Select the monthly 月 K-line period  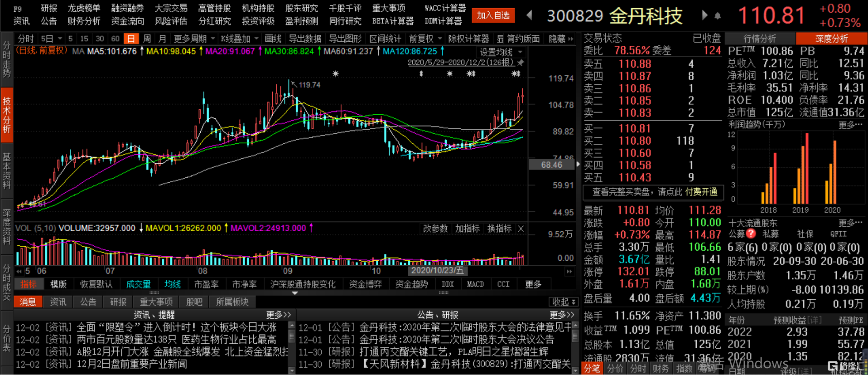coord(162,39)
